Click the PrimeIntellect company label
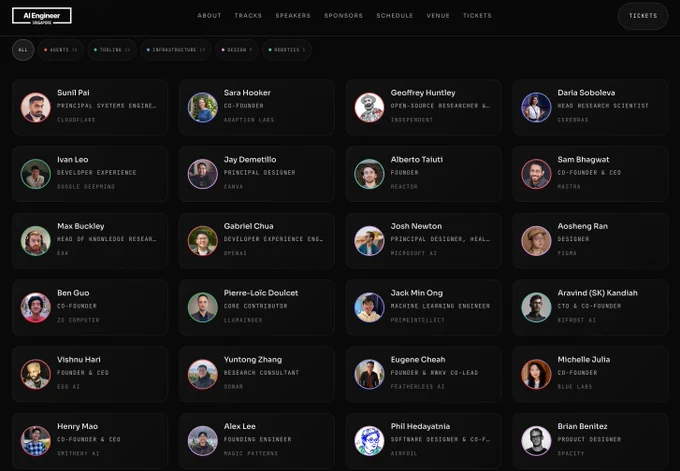 pos(417,320)
